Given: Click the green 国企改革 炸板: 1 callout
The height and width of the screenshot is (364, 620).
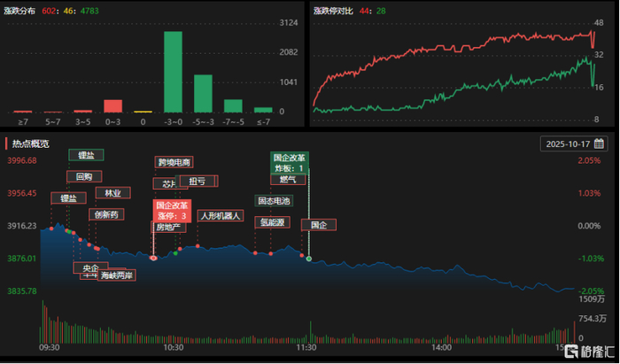Looking at the screenshot, I should [x=290, y=162].
